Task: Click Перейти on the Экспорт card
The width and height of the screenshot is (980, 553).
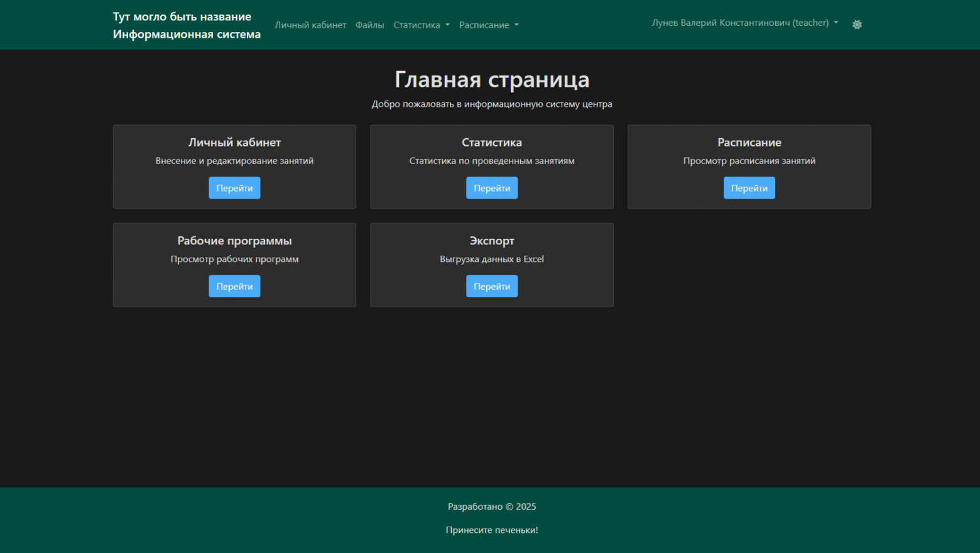Action: [492, 286]
